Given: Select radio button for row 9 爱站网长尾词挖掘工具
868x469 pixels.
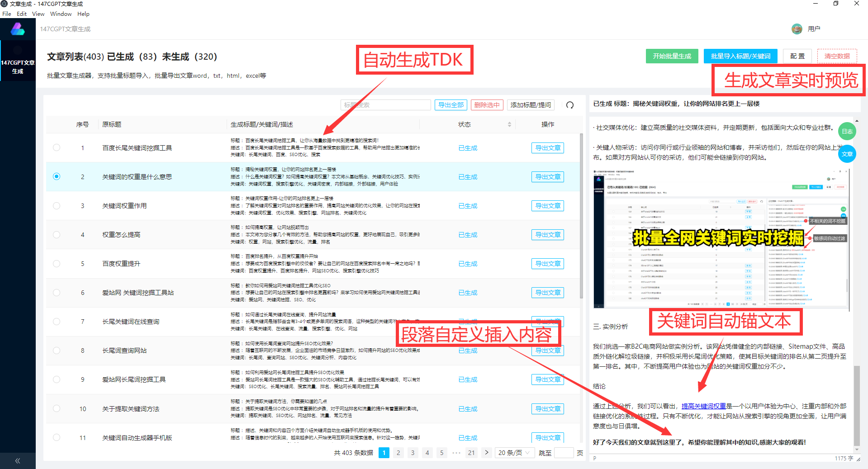Looking at the screenshot, I should 57,379.
